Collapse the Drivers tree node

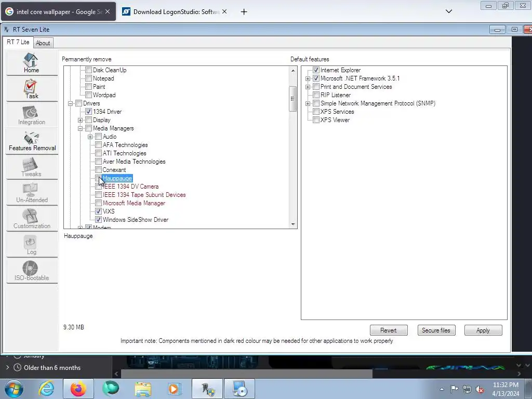pyautogui.click(x=71, y=103)
